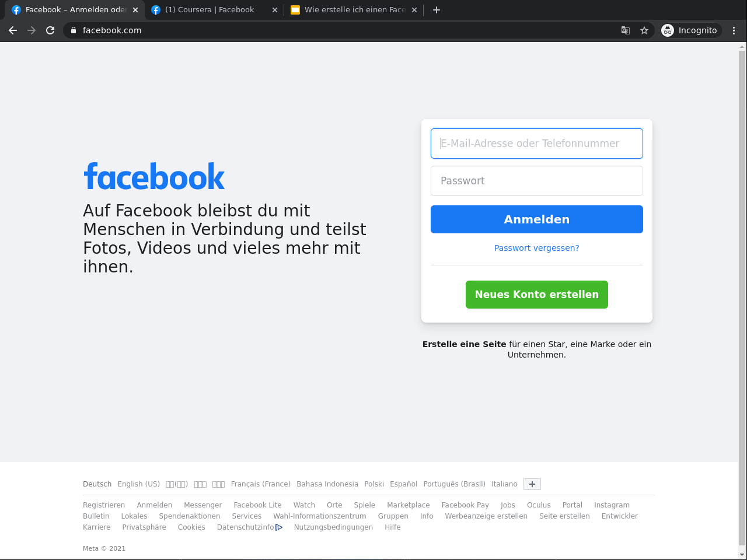This screenshot has width=747, height=560.
Task: Open Wahl-Informationszentrum footer link
Action: coord(320,516)
